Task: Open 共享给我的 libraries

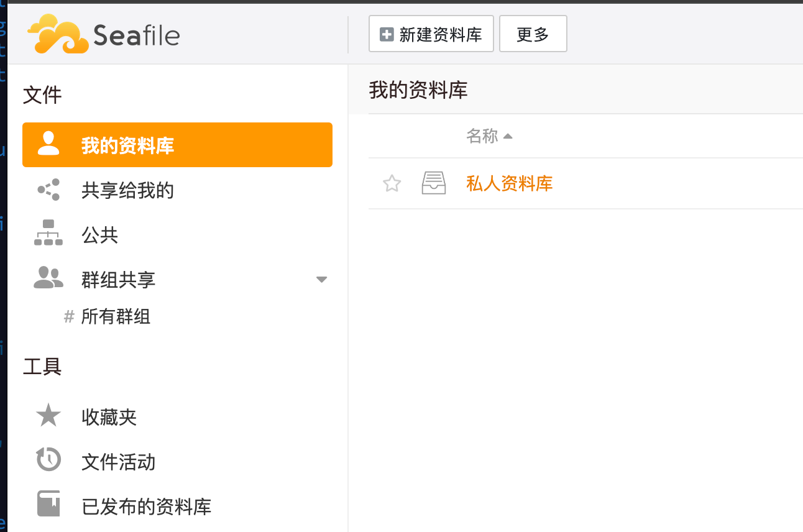Action: 127,190
